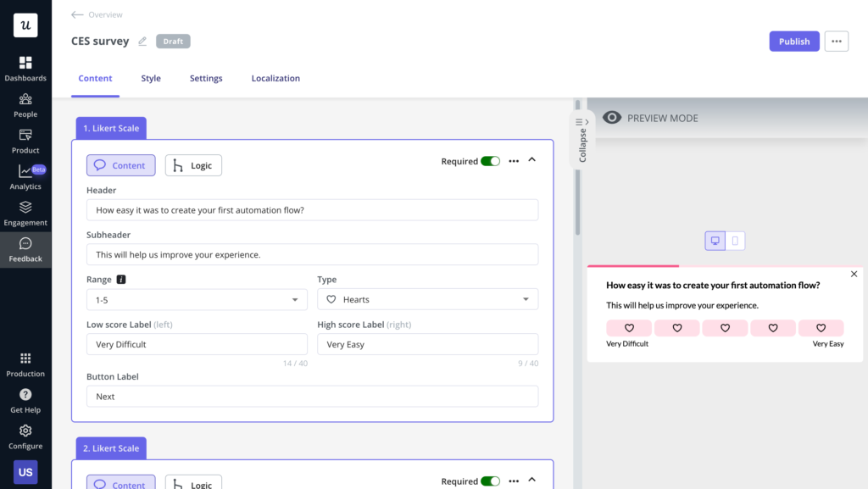The height and width of the screenshot is (489, 868).
Task: Open Logic for the first Likert Scale
Action: point(193,165)
